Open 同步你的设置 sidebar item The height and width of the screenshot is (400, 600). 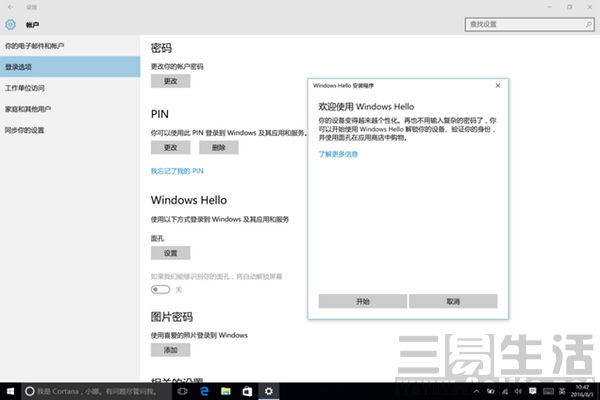coord(70,130)
